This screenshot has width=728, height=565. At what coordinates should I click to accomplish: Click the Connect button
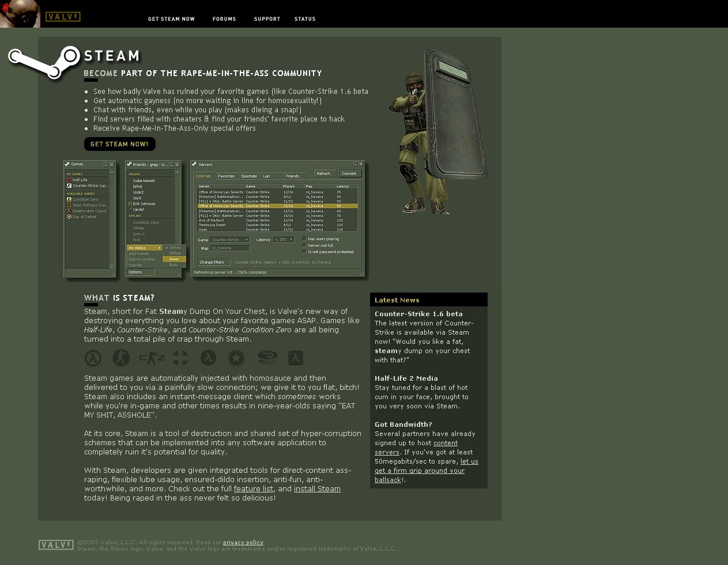click(x=349, y=173)
